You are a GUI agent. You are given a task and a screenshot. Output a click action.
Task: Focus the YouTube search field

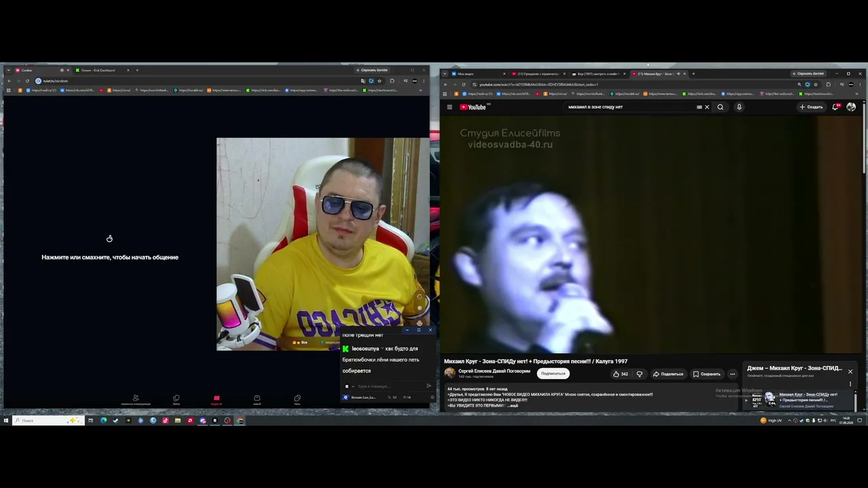point(631,107)
